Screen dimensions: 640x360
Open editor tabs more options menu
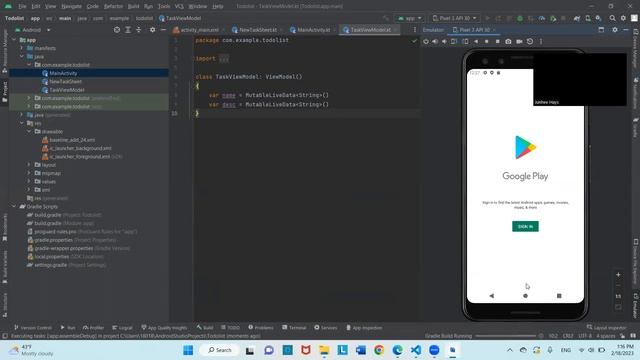click(415, 30)
